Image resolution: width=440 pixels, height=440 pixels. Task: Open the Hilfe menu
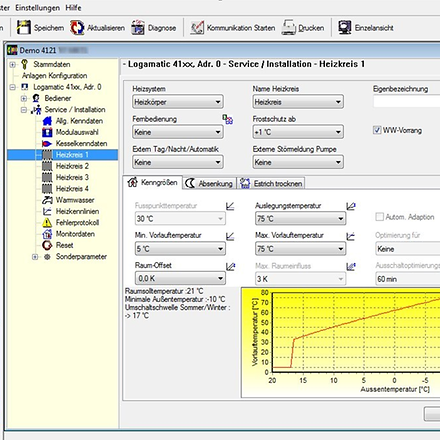[x=73, y=8]
